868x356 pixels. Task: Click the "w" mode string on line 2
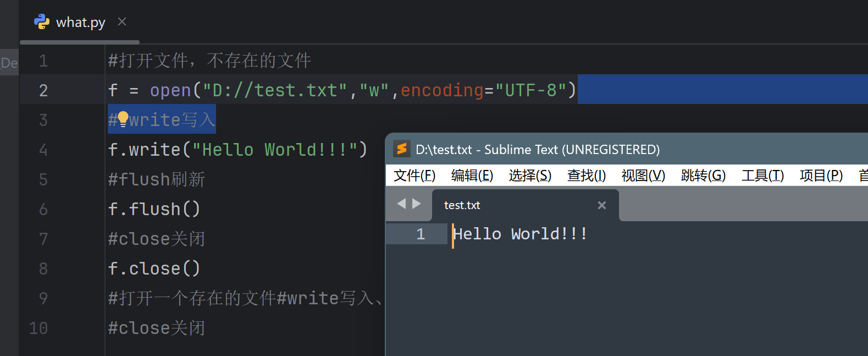coord(374,90)
